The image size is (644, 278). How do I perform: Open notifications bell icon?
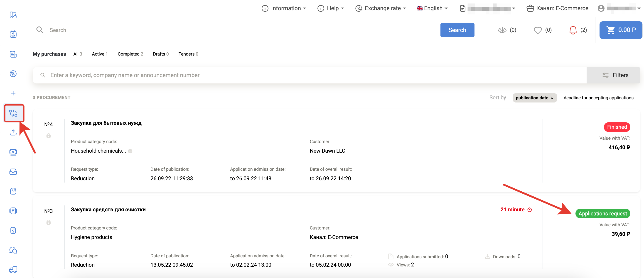[573, 30]
